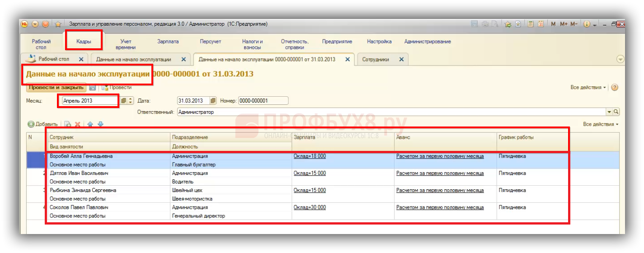Viewport: 644px width, 253px height.
Task: Click Ответственный field Администратор
Action: point(391,112)
